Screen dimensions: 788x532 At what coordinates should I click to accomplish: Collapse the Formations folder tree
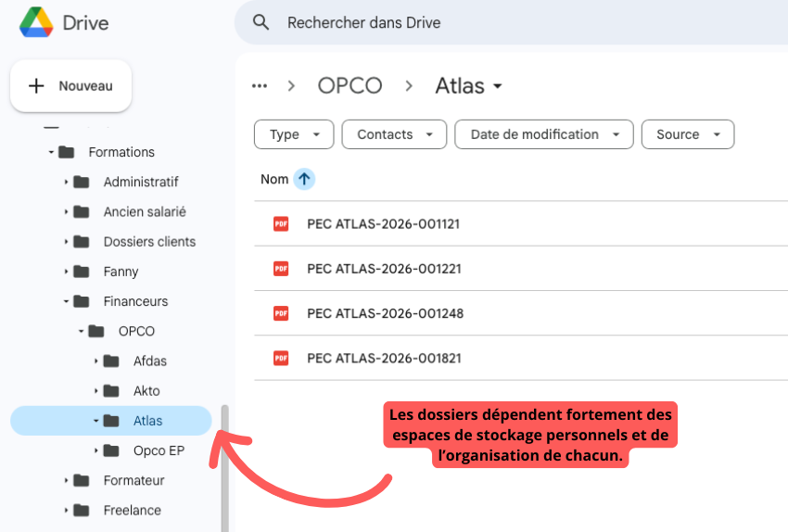(x=51, y=152)
